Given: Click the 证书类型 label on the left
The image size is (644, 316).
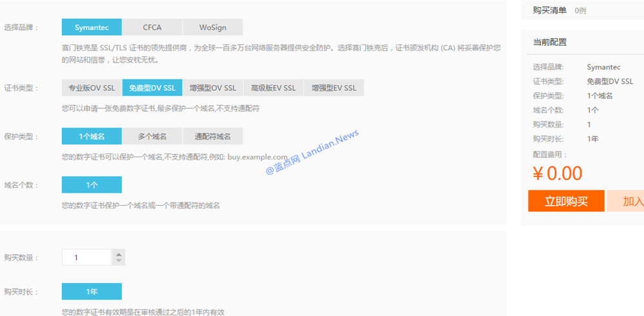Looking at the screenshot, I should (x=21, y=88).
